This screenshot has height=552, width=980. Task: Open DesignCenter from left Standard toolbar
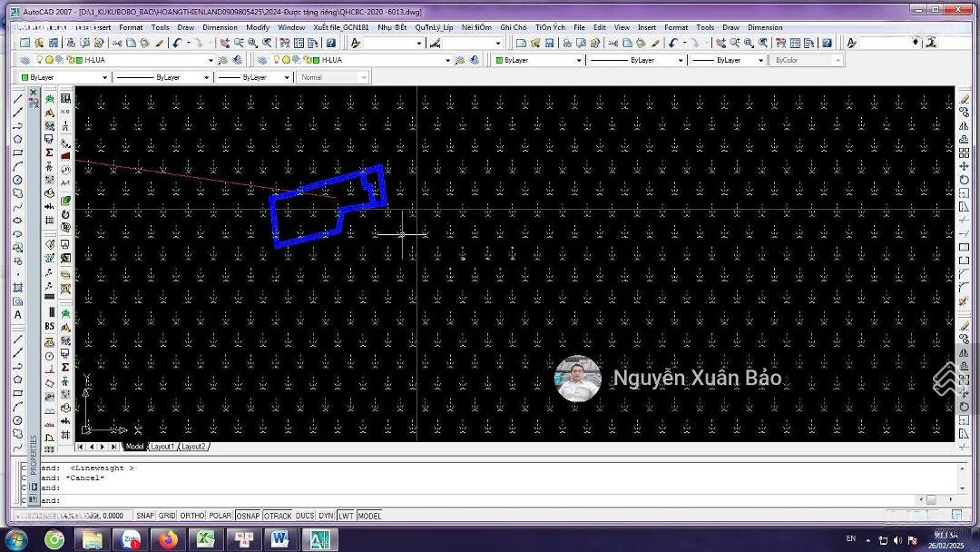coord(299,44)
